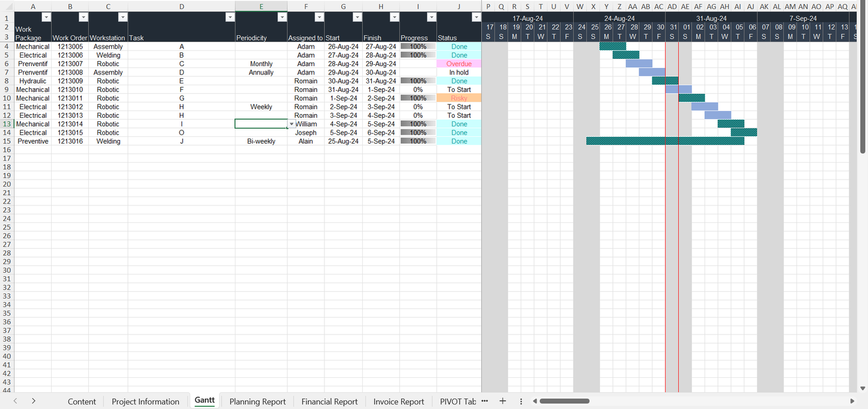
Task: Open the Financial Report sheet tab
Action: [329, 402]
